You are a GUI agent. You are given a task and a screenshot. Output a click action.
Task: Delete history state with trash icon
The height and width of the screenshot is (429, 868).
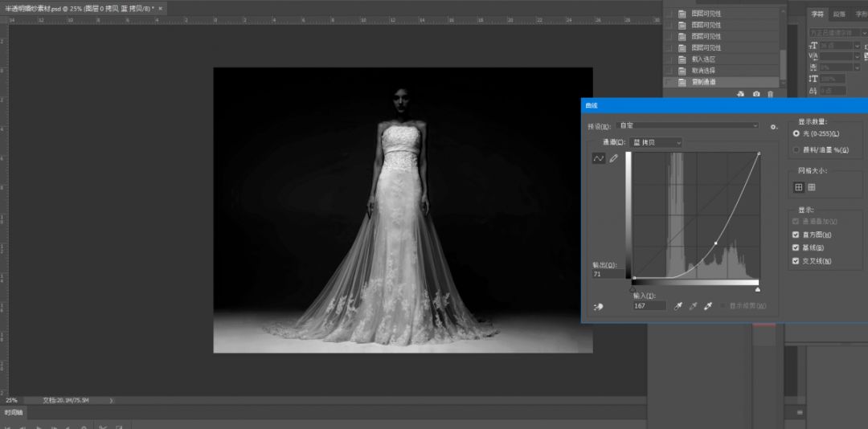pos(770,94)
